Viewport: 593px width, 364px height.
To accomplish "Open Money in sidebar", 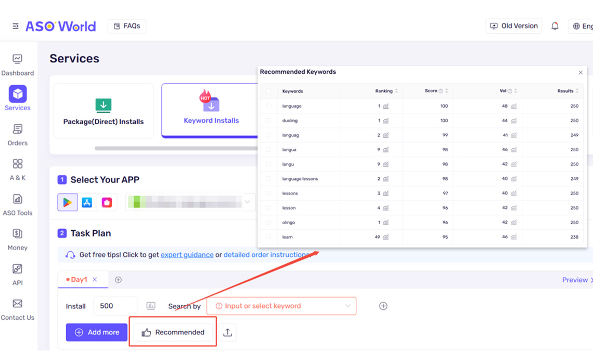I will (x=17, y=240).
